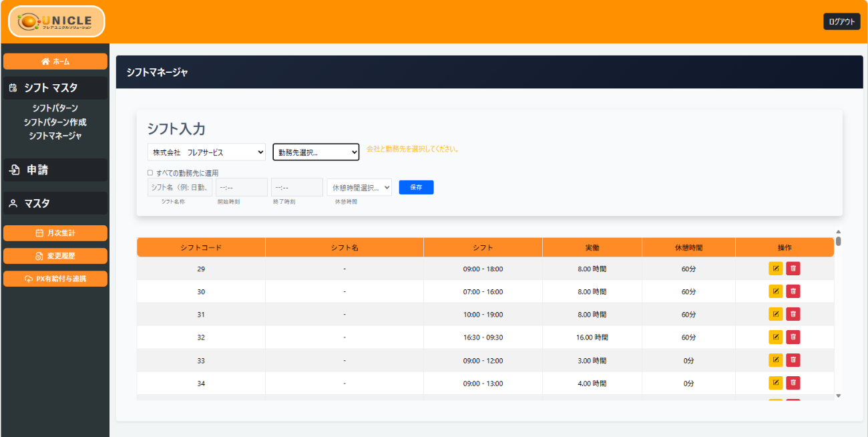Open the 株式会社 フレアサービス company dropdown
Viewport: 868px width, 437px height.
tap(206, 152)
